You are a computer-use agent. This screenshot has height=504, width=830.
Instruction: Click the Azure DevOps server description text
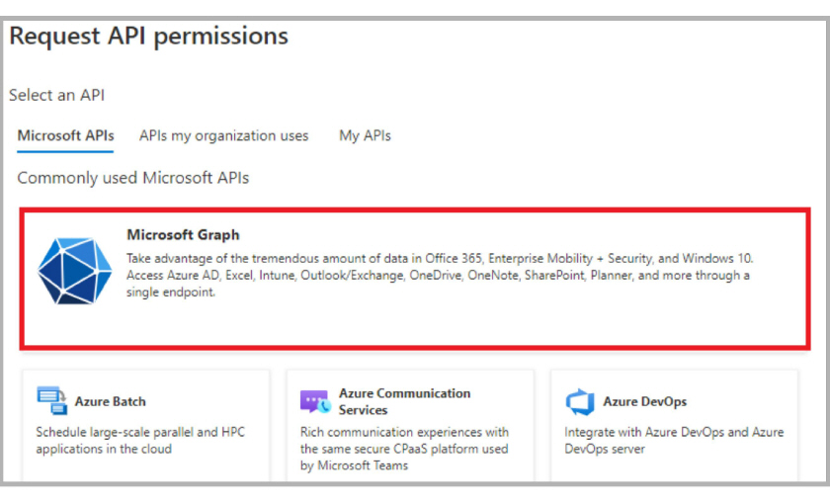(x=674, y=440)
